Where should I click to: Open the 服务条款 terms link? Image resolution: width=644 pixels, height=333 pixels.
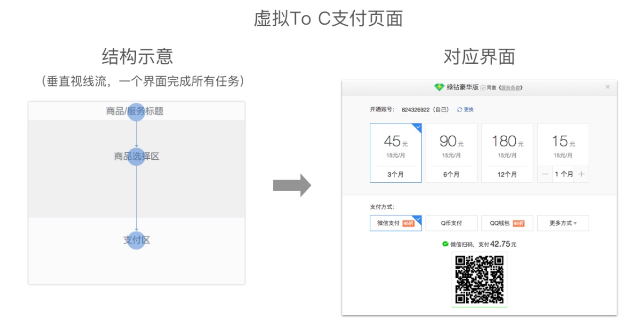[x=511, y=87]
